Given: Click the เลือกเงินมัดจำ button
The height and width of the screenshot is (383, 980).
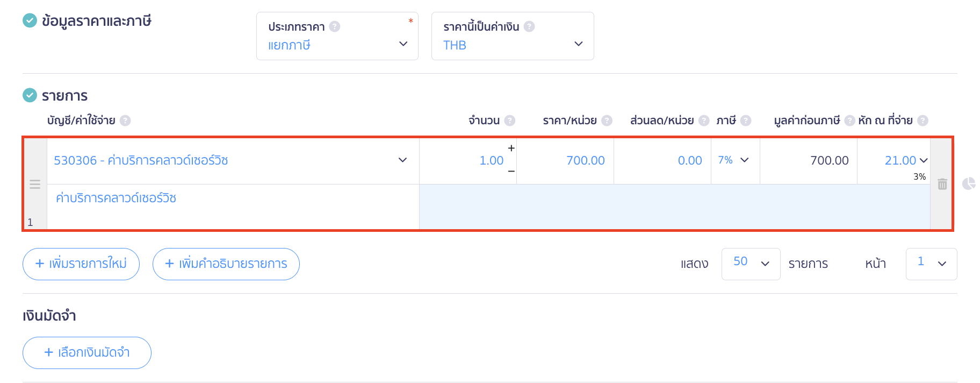Looking at the screenshot, I should [x=87, y=353].
